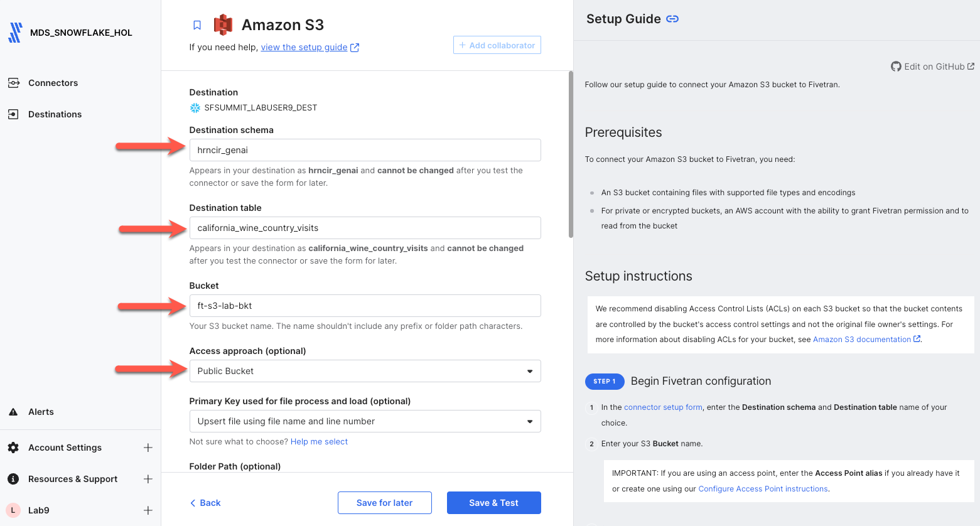The height and width of the screenshot is (526, 980).
Task: Expand the Resources & Support section
Action: point(148,479)
